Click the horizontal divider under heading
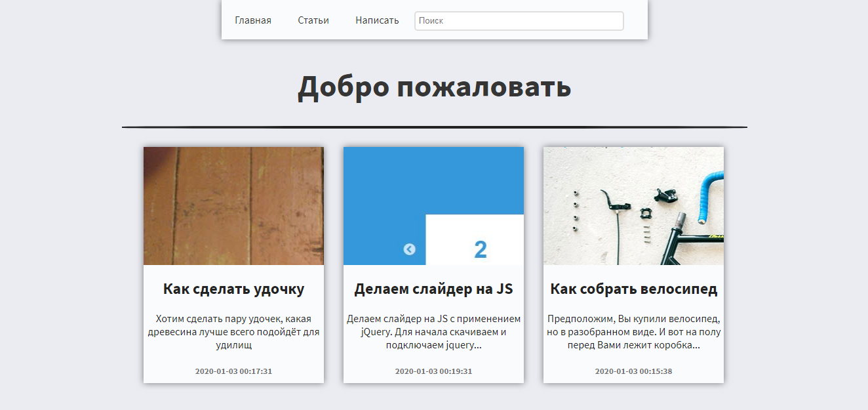The image size is (868, 410). (434, 127)
